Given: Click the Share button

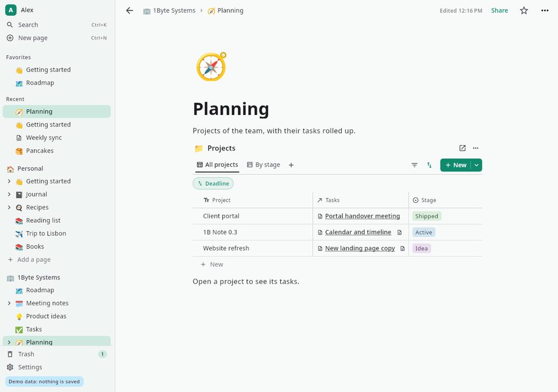Looking at the screenshot, I should 499,10.
